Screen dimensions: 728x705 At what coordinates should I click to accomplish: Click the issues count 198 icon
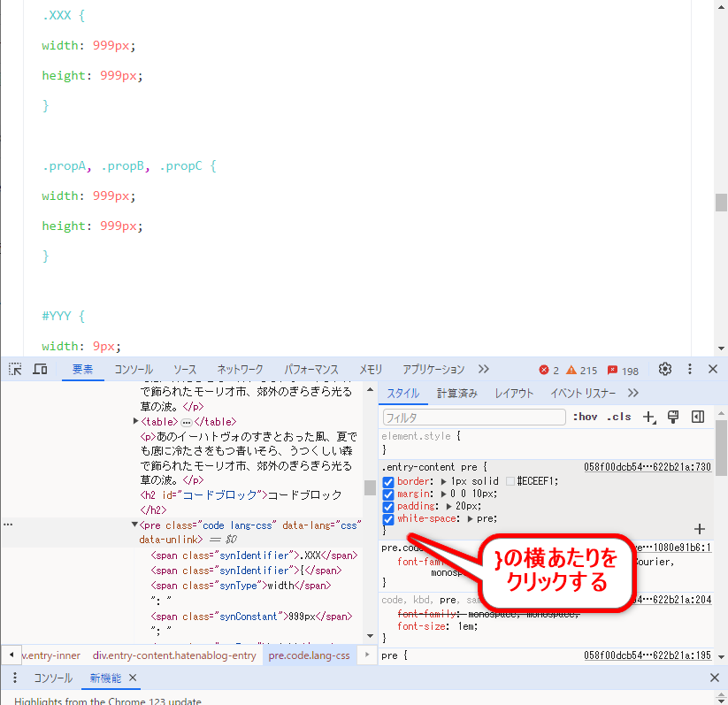[x=613, y=370]
